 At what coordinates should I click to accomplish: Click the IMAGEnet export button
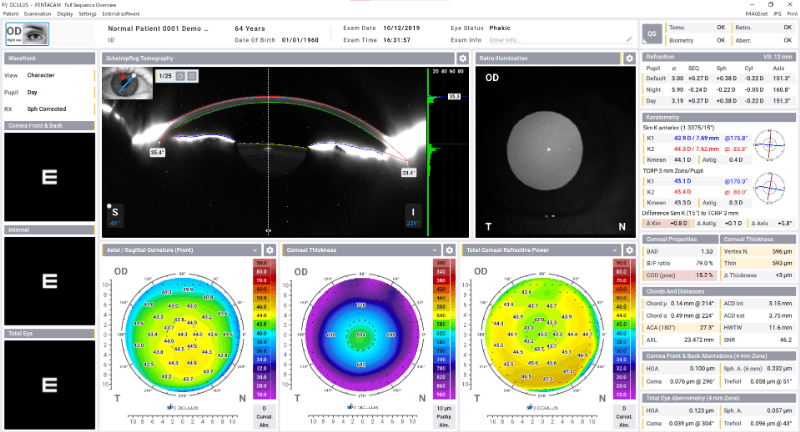pos(756,14)
